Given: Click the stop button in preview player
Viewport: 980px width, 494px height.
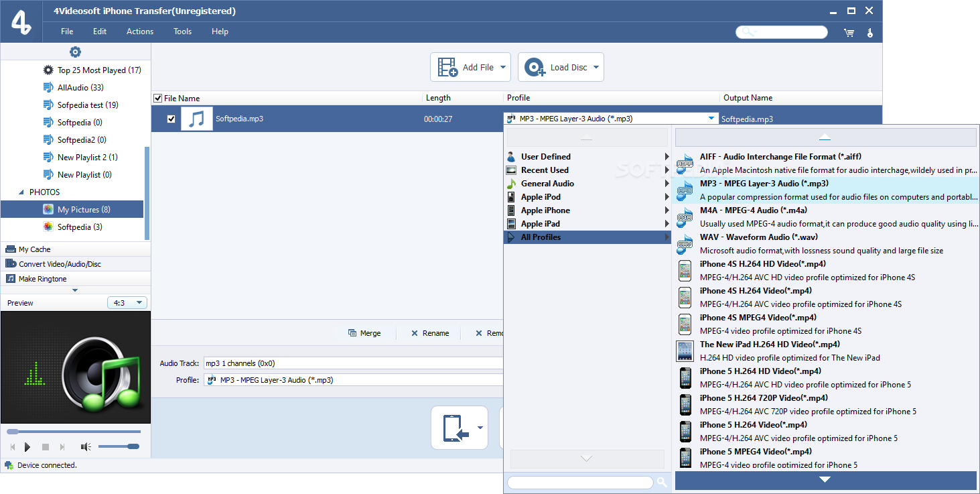Looking at the screenshot, I should (46, 447).
